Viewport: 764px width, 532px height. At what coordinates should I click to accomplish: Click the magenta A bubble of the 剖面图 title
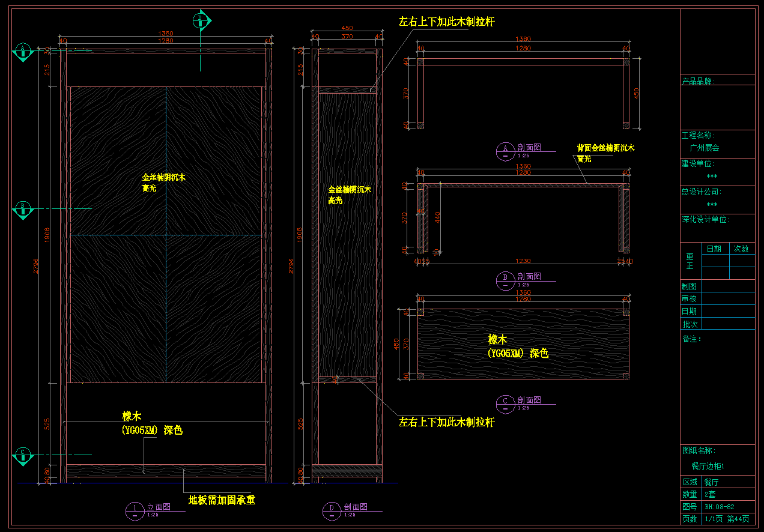pos(505,151)
